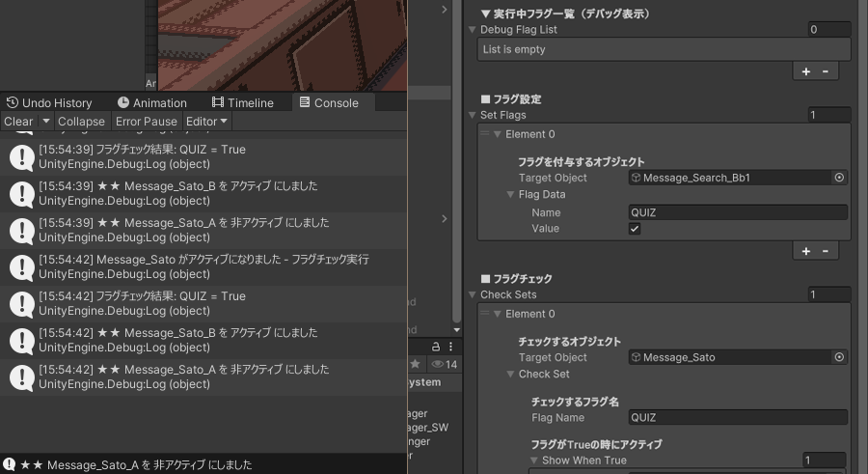Click the plus button under Debug Flag List
868x474 pixels.
coord(806,71)
